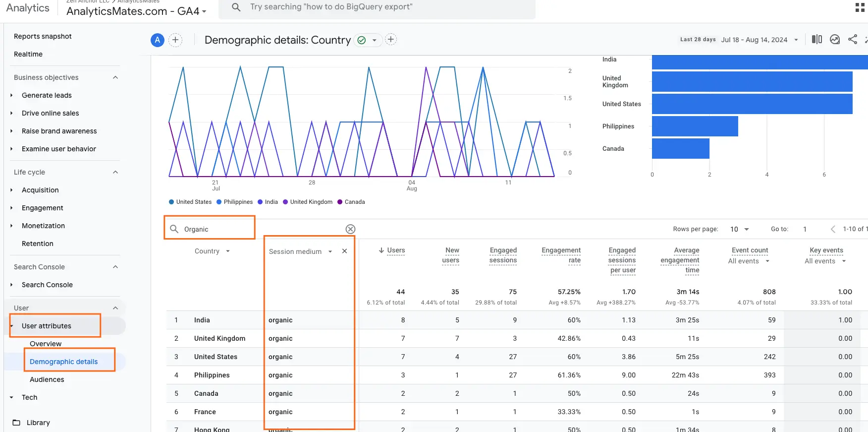The image size is (868, 432).
Task: Sort by Average engagement time column
Action: click(x=680, y=260)
